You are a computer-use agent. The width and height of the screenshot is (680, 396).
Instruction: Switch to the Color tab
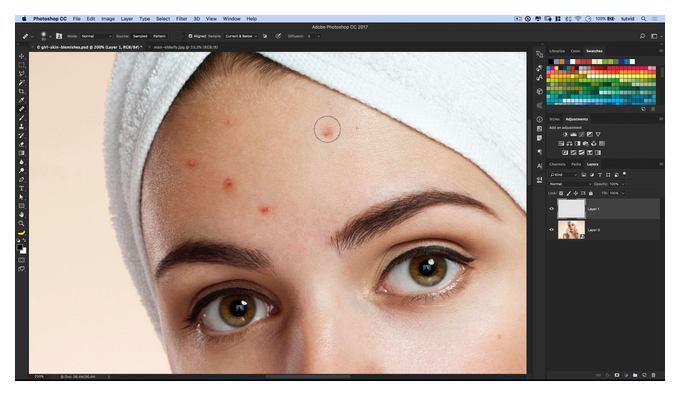click(575, 51)
